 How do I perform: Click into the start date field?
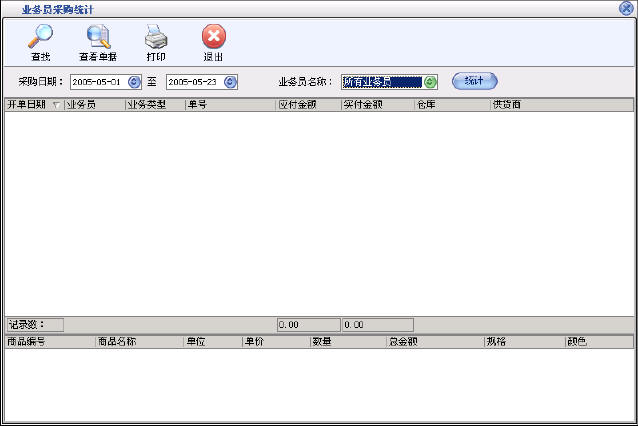pos(98,82)
